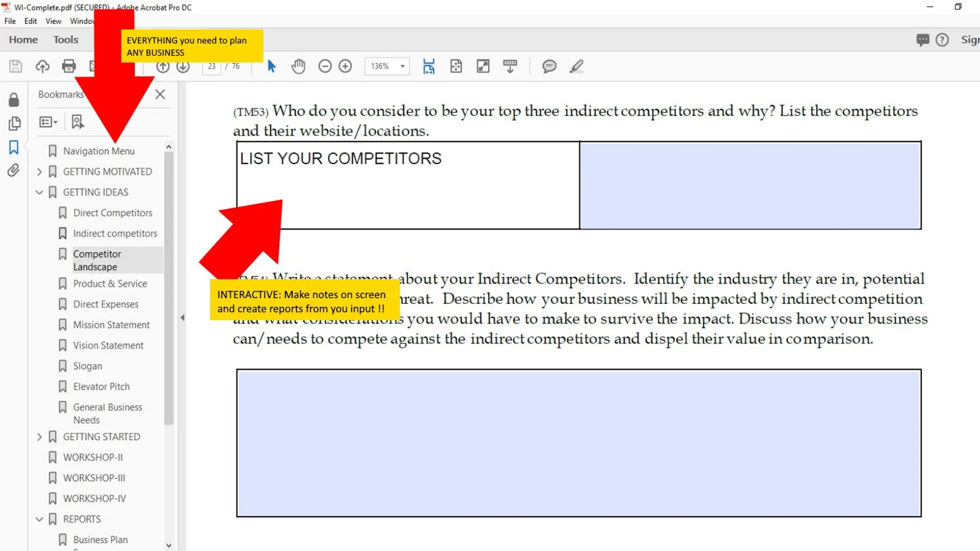
Task: Toggle the Bookmarks panel sidebar icon
Action: [x=14, y=147]
